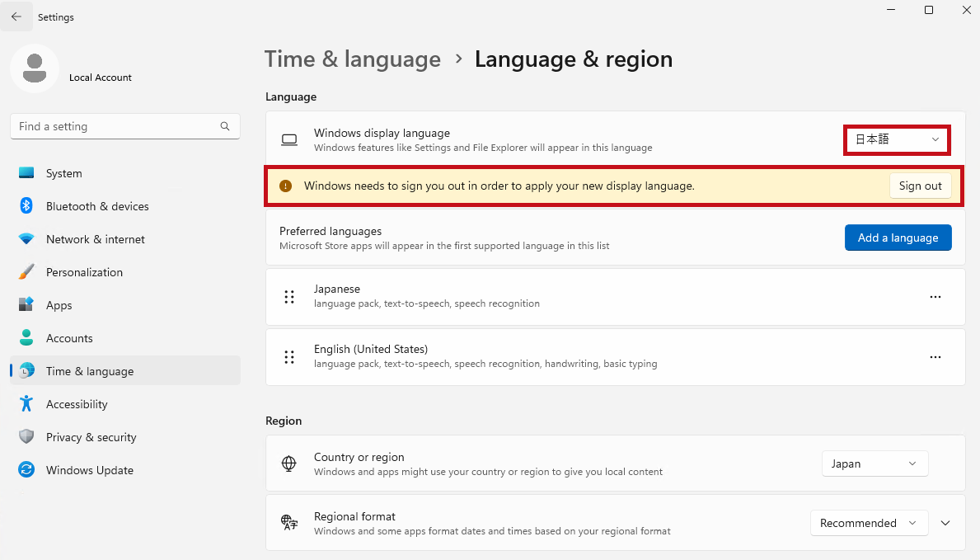Click the search magnifier icon
Screen dimensions: 980x560
(x=225, y=126)
